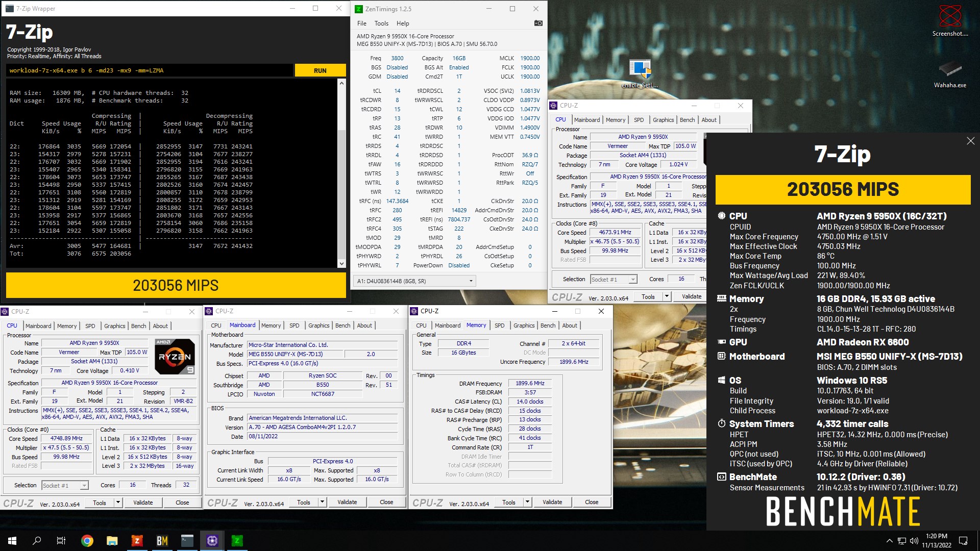
Task: Click the AMD Ryzen 9 logo image
Action: tap(175, 357)
